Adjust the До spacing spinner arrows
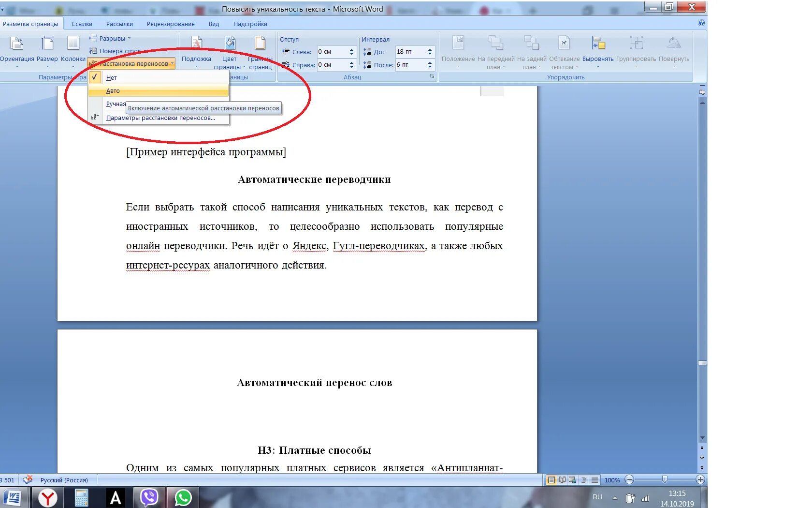Screen dimensions: 812x508 pos(430,52)
